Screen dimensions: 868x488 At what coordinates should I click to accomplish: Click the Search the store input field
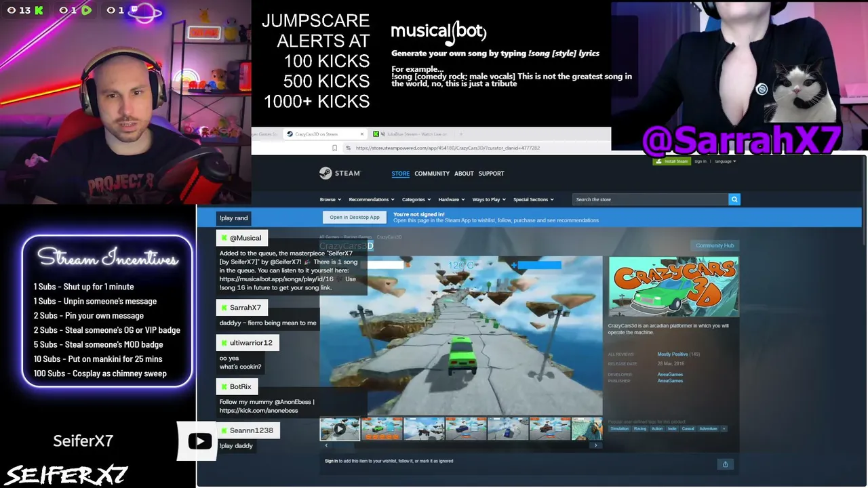click(650, 199)
